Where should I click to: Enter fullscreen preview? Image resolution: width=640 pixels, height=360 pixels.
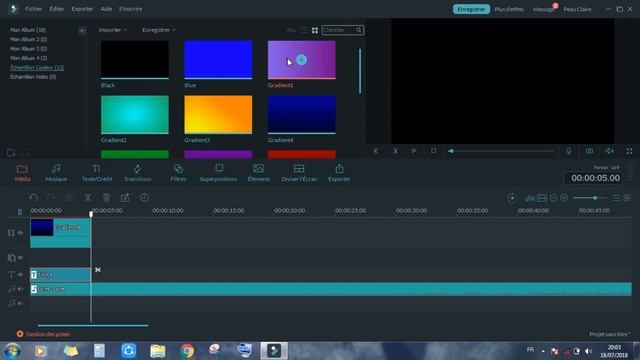(629, 151)
